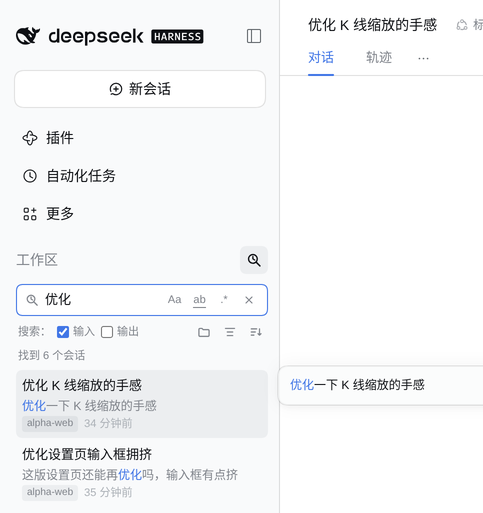Open the ... more tabs menu

click(x=423, y=58)
